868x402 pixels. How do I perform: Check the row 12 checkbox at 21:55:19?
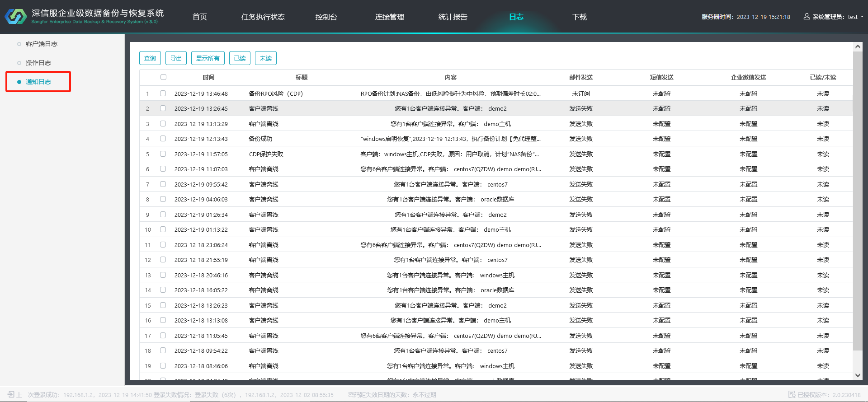pos(163,260)
